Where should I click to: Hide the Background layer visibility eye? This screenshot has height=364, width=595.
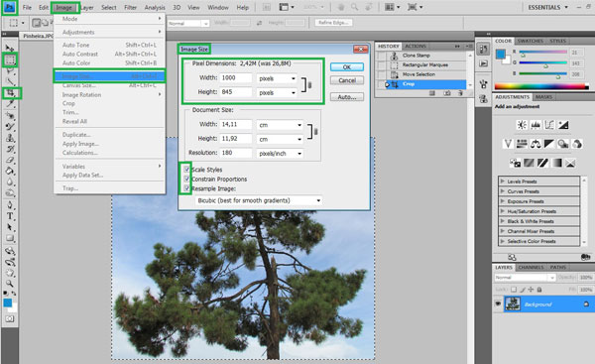(498, 304)
